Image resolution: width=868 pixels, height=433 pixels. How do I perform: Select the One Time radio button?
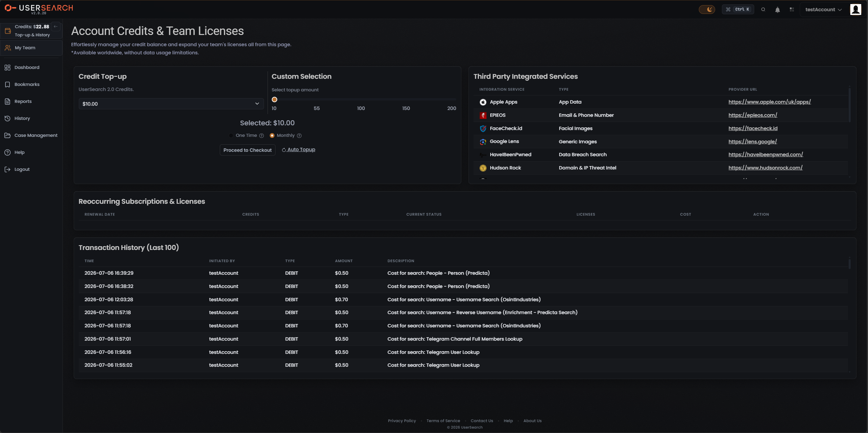click(x=231, y=136)
